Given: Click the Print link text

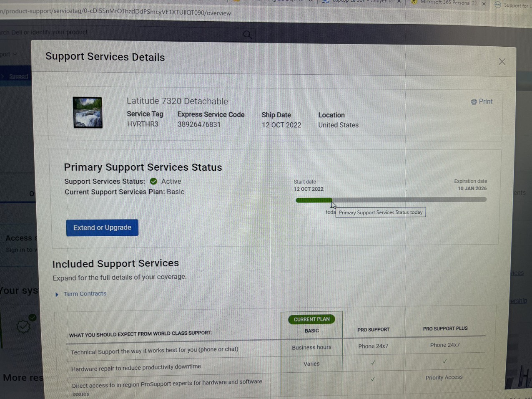Looking at the screenshot, I should tap(486, 101).
